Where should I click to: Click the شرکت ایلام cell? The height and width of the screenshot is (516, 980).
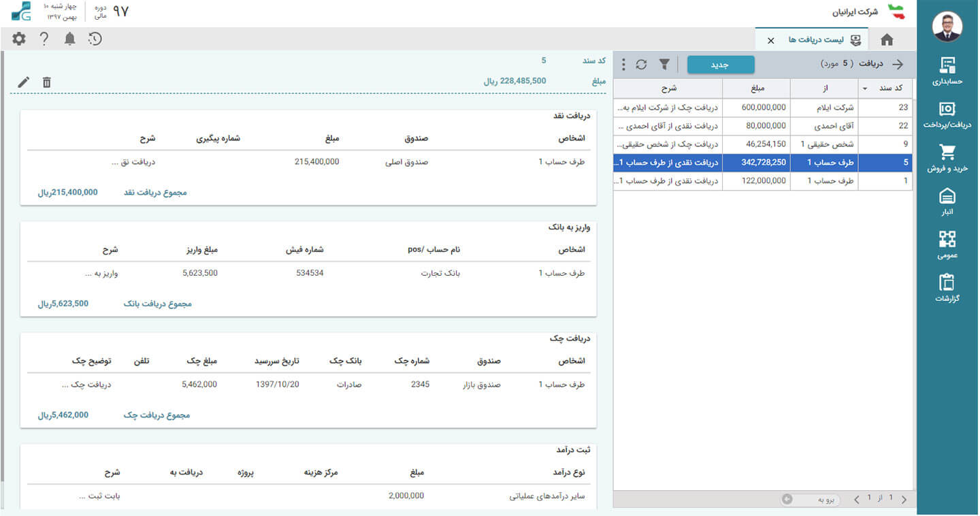pyautogui.click(x=824, y=108)
